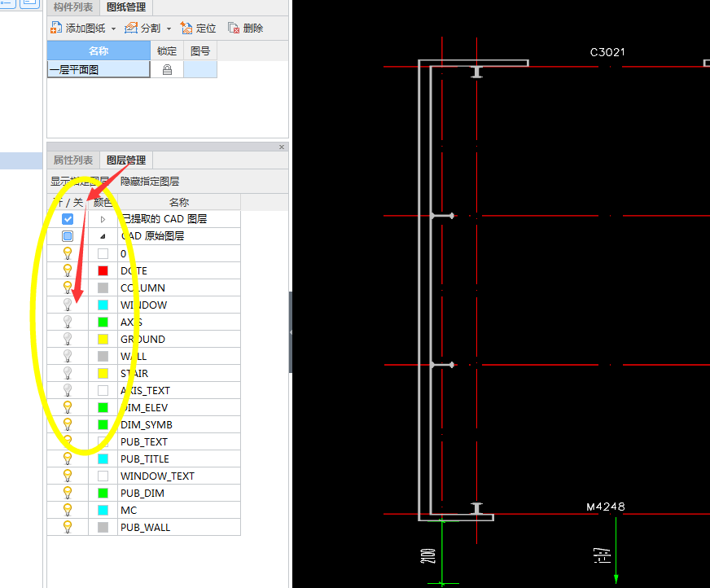Open the 添加图纸 dropdown arrow
The width and height of the screenshot is (710, 588).
pyautogui.click(x=114, y=29)
